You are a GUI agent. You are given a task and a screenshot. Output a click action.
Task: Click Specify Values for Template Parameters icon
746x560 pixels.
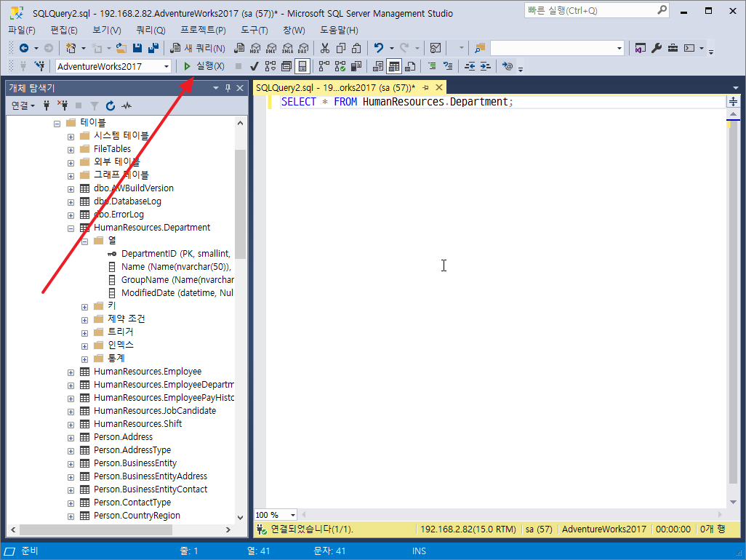508,66
